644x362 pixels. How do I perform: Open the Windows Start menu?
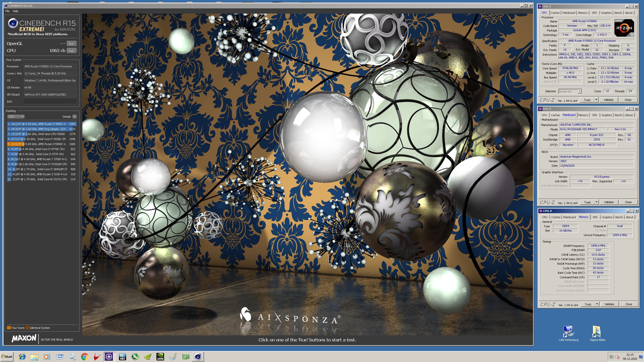[7, 356]
